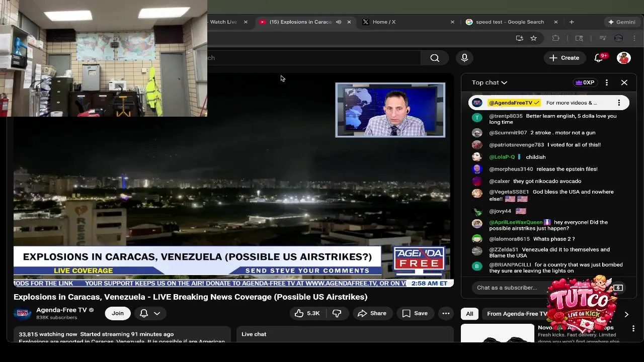Click the YouTube search magnifier button
Image resolution: width=644 pixels, height=362 pixels.
435,58
